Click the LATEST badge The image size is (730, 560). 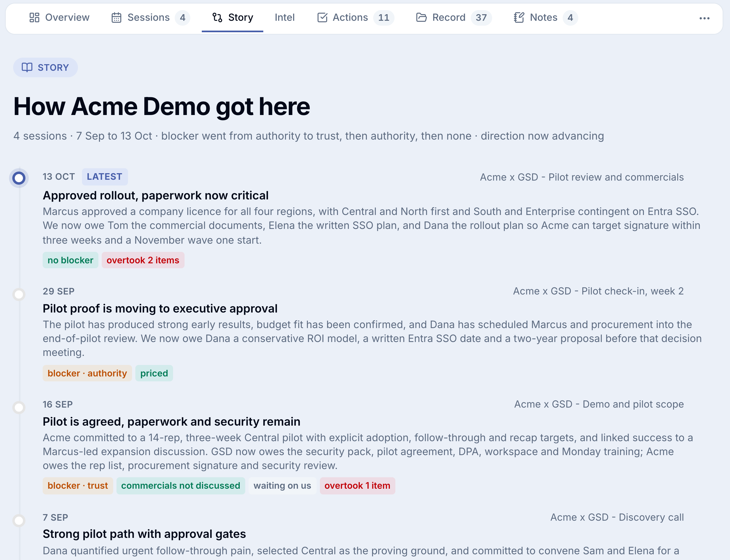point(105,177)
